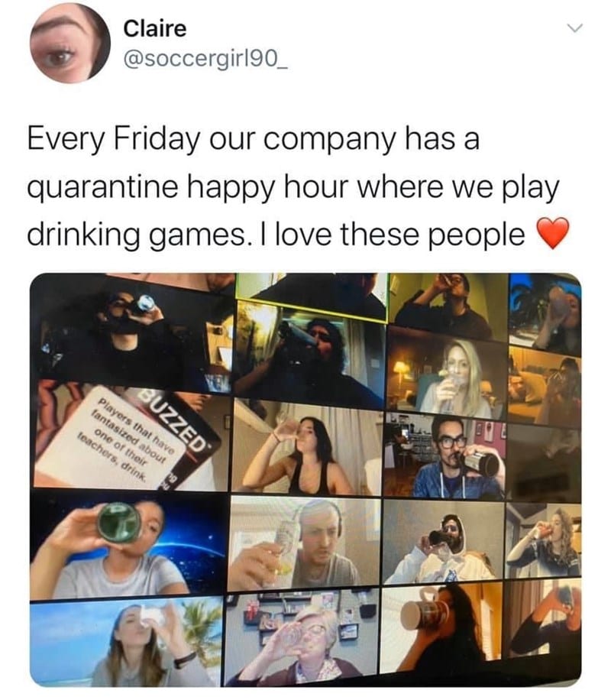Viewport: 611px width, 700px height.
Task: Click the tweet text about quarantine happy hour
Action: tap(295, 186)
